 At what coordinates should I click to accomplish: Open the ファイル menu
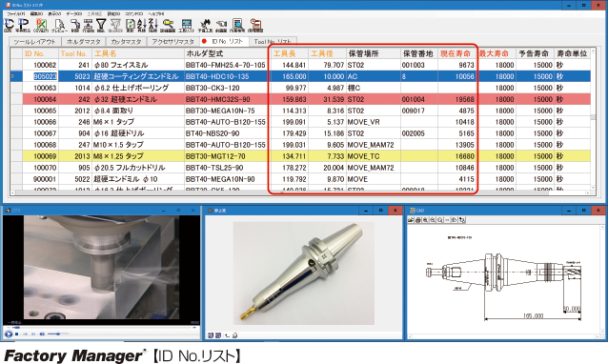15,13
